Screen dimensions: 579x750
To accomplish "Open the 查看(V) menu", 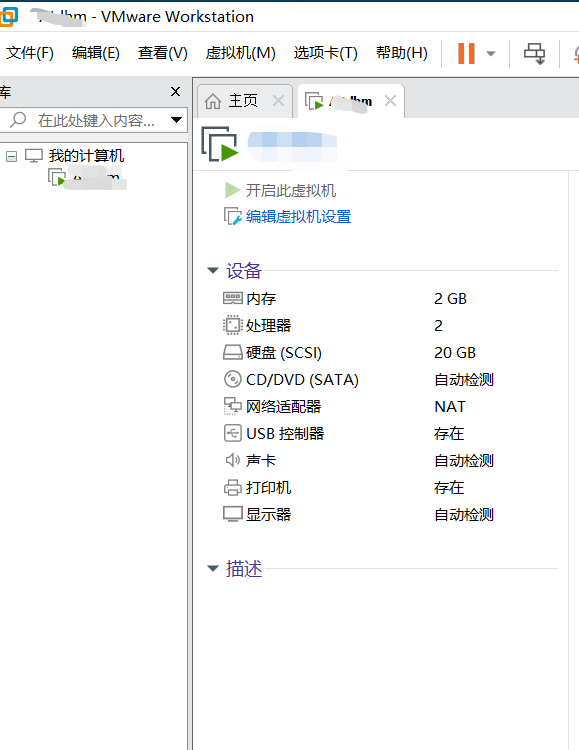I will pos(163,53).
